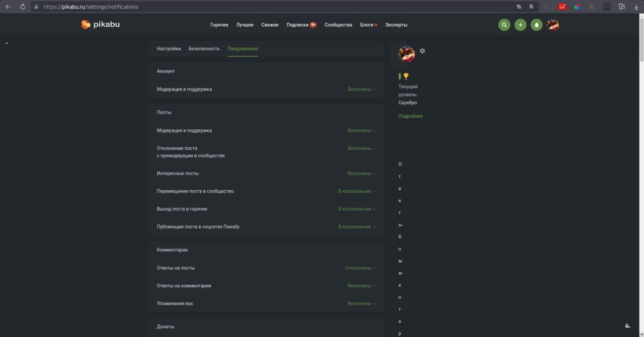Change the Упоминания вас notification setting

361,304
